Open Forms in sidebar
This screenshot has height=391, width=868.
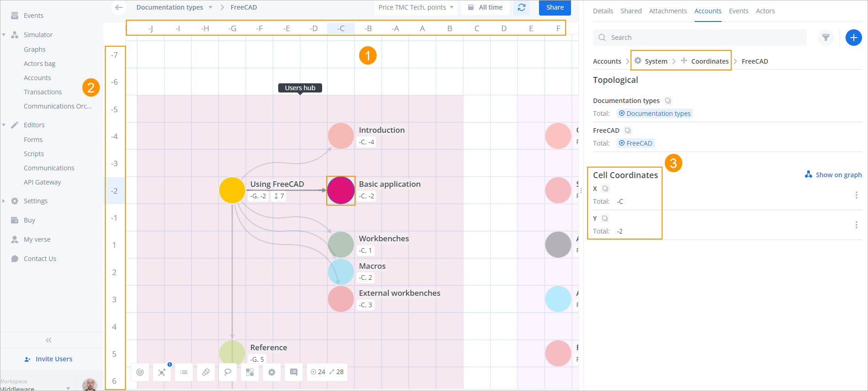(x=33, y=140)
